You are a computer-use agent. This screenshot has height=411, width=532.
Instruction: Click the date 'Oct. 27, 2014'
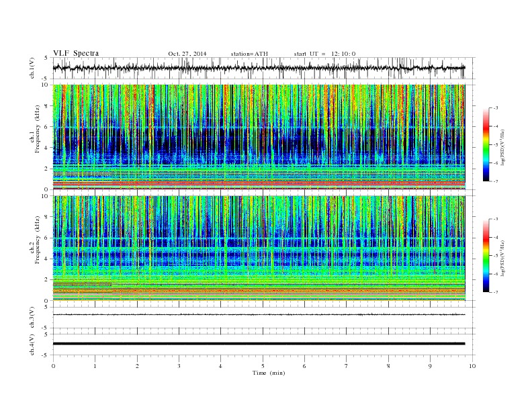click(x=187, y=54)
